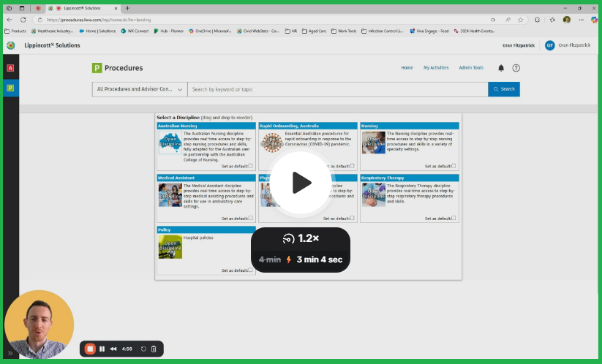
Task: Click the red Advisor icon in sidebar
Action: 10,68
